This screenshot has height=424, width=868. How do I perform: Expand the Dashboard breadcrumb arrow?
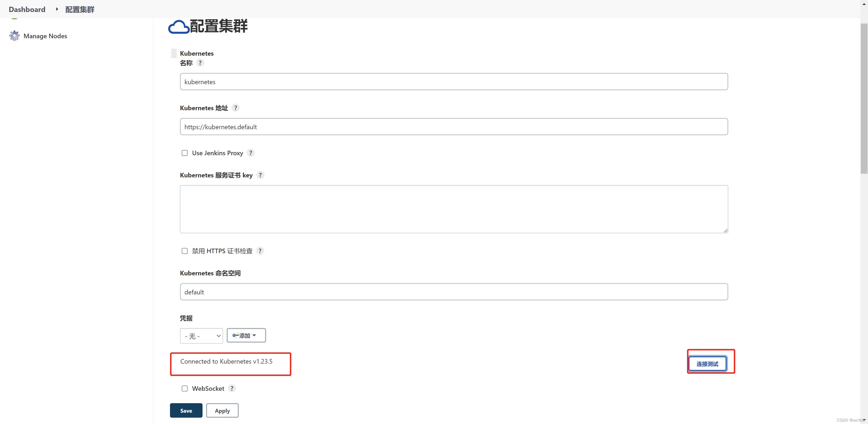(57, 9)
